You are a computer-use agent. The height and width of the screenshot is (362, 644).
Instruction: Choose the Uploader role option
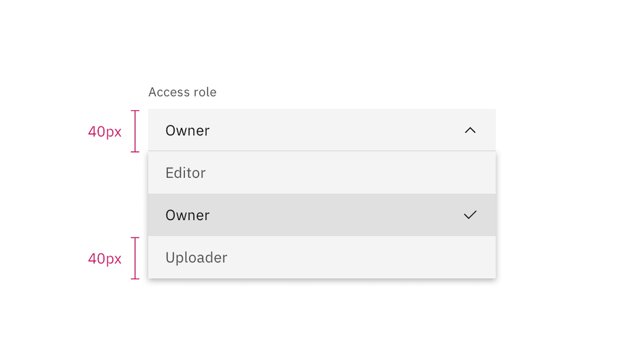pos(321,258)
